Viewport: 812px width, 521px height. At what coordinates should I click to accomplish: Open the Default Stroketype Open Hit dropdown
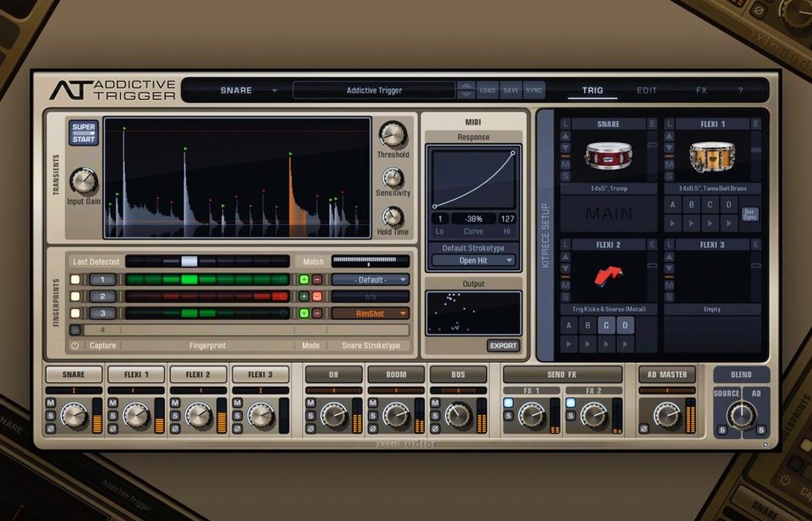click(474, 260)
